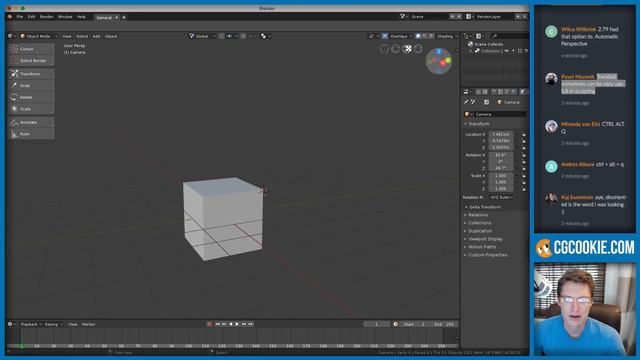The height and width of the screenshot is (360, 640).
Task: Select the Ruler tool
Action: pos(31,134)
